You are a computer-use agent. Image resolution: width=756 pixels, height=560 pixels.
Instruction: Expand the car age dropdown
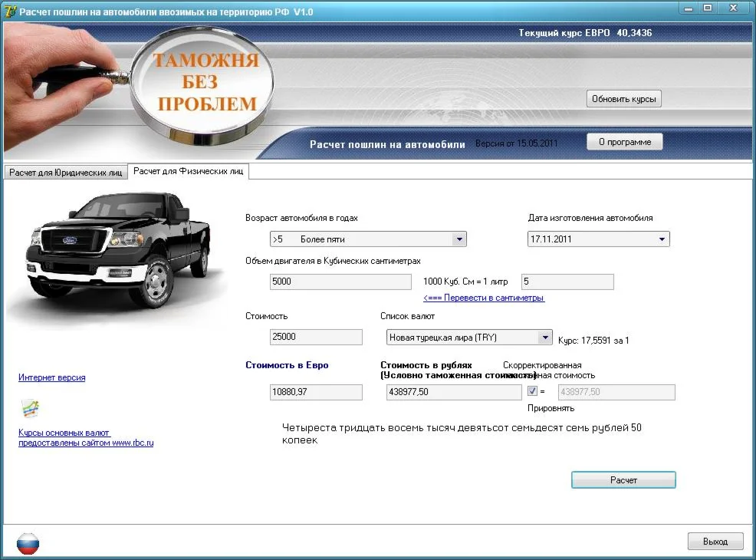[459, 239]
